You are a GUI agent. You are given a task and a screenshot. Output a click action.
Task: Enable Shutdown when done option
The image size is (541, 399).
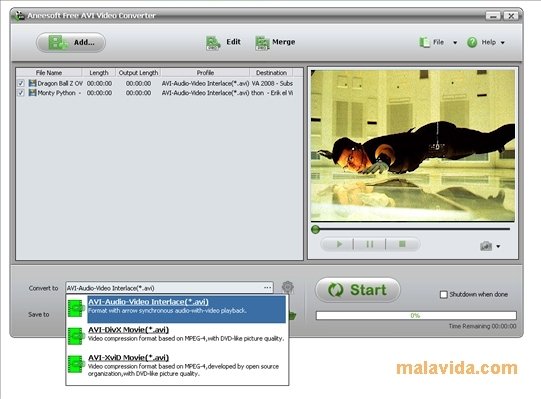[x=443, y=294]
